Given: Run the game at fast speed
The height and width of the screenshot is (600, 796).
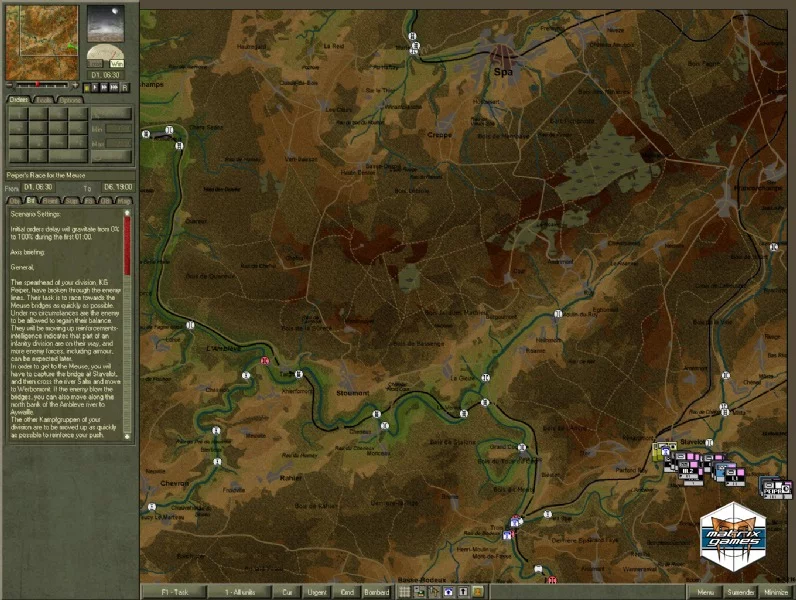Looking at the screenshot, I should click(x=105, y=88).
